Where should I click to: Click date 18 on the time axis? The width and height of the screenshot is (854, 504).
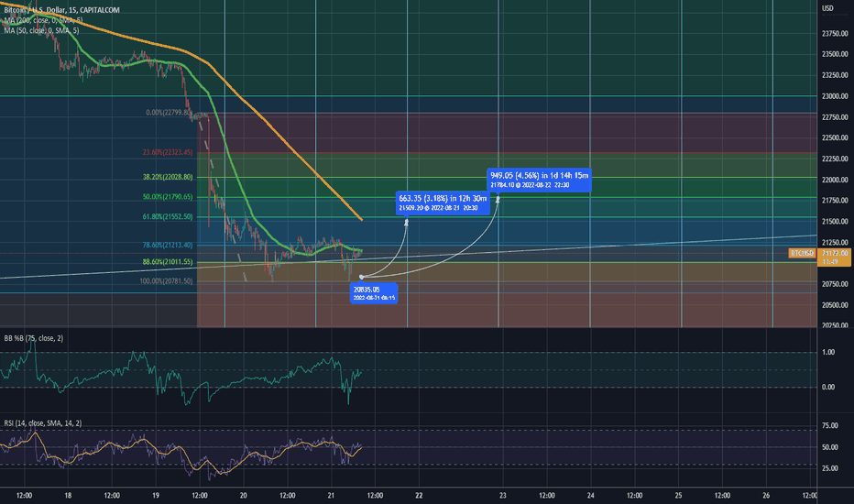68,495
